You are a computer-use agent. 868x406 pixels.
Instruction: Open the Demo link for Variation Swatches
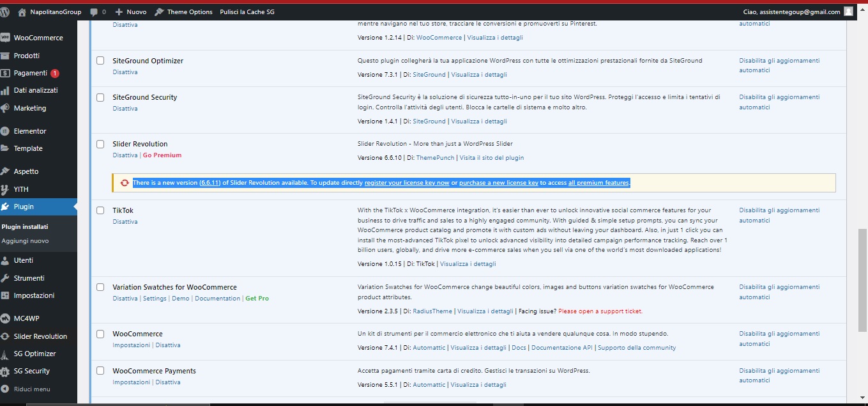(x=181, y=299)
